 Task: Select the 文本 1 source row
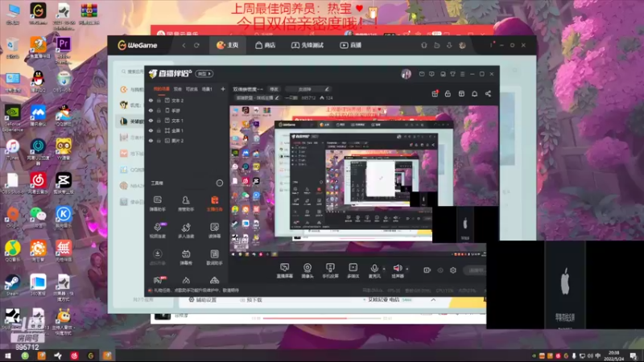187,121
